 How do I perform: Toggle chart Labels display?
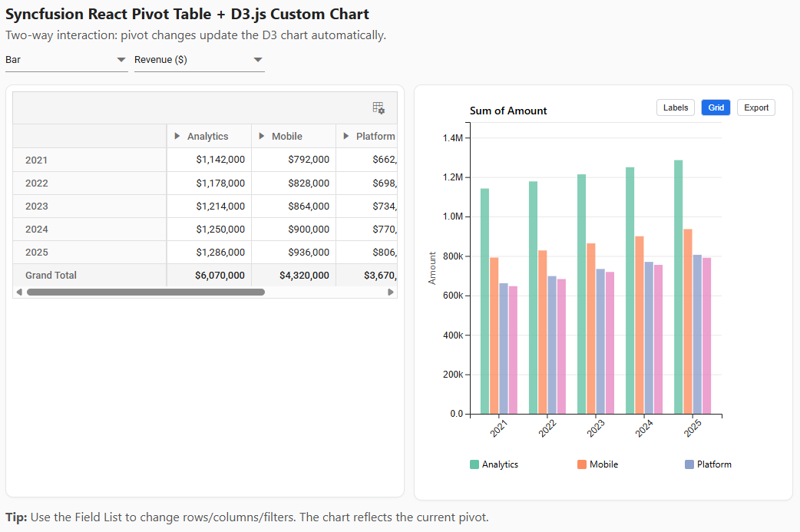(x=675, y=107)
